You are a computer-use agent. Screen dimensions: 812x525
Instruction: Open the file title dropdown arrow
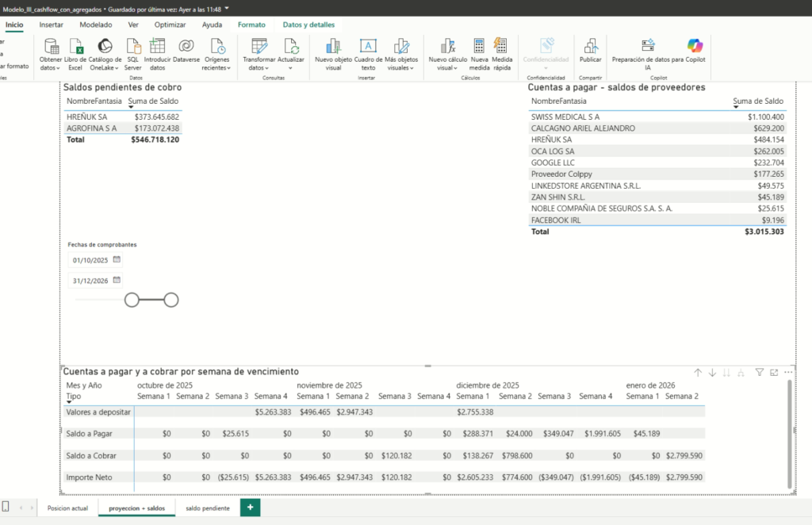[228, 7]
